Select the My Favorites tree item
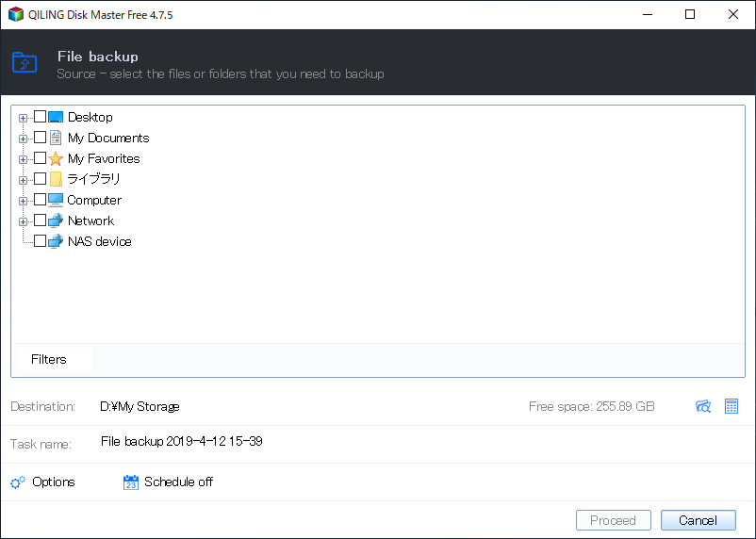 coord(104,158)
